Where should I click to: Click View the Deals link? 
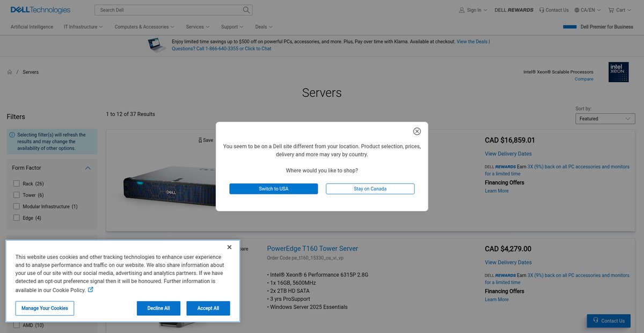click(x=472, y=41)
